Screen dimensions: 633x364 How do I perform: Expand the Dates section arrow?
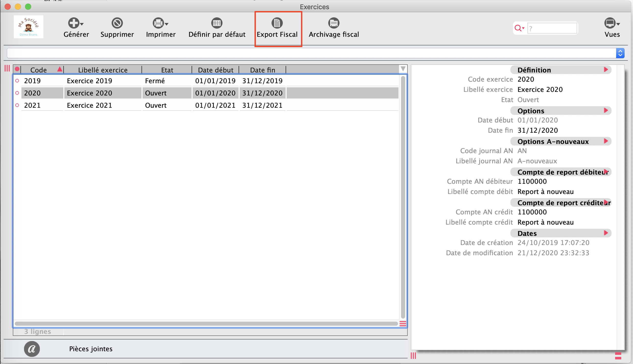pos(606,233)
